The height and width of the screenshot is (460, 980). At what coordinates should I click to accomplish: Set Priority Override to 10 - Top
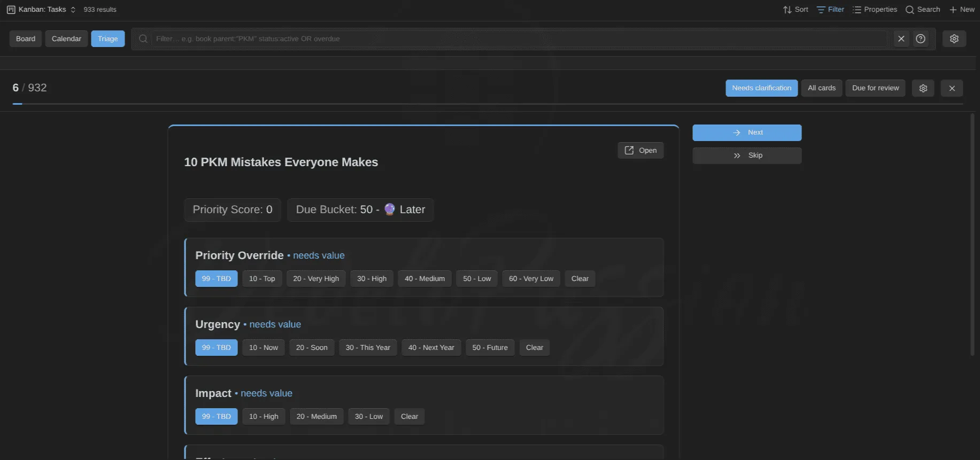pyautogui.click(x=262, y=279)
